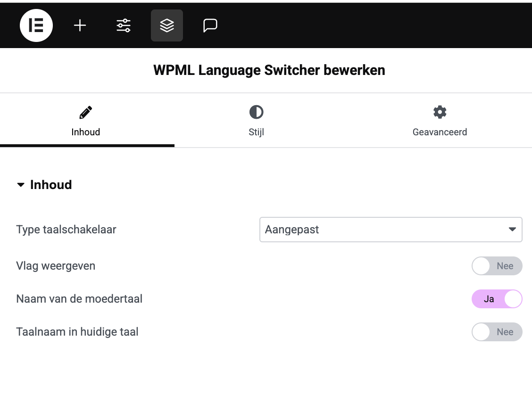Viewport: 532px width, 412px height.
Task: Open the Structure layers icon
Action: point(167,25)
